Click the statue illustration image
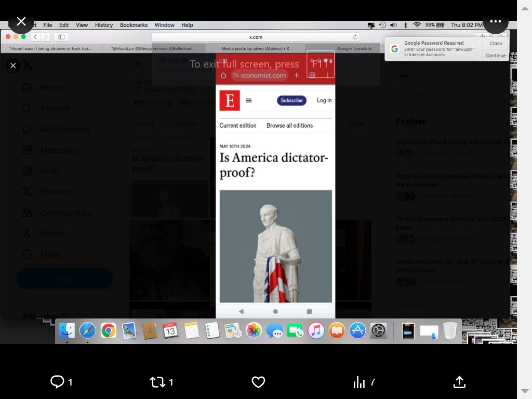This screenshot has width=532, height=399. tap(275, 246)
